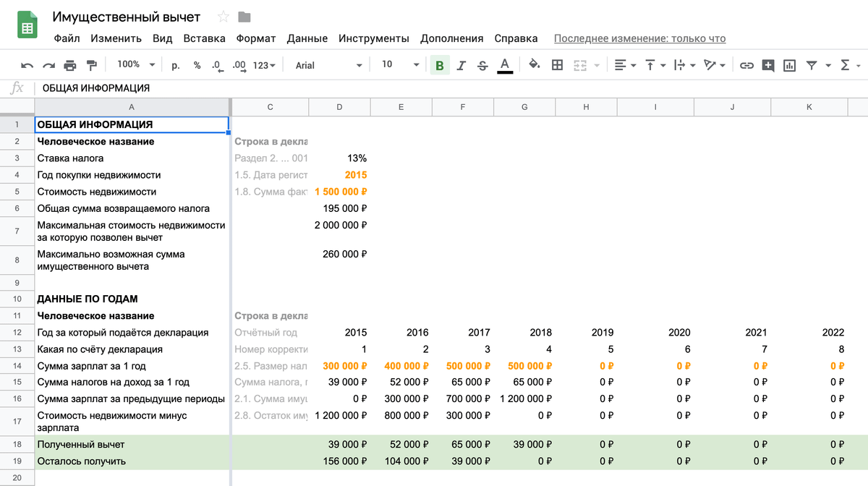Screen dimensions: 868x486
Task: Click the print icon
Action: (x=70, y=65)
